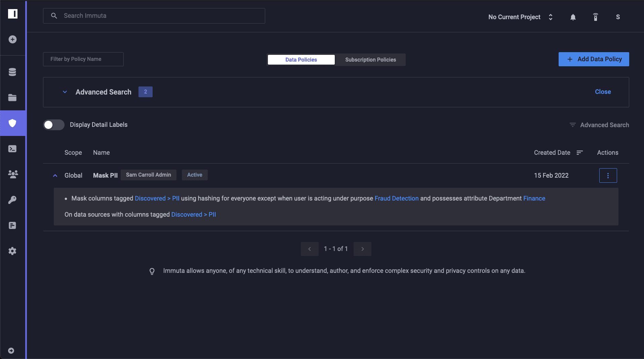Click Advanced Search link at right
The image size is (644, 359).
click(604, 125)
